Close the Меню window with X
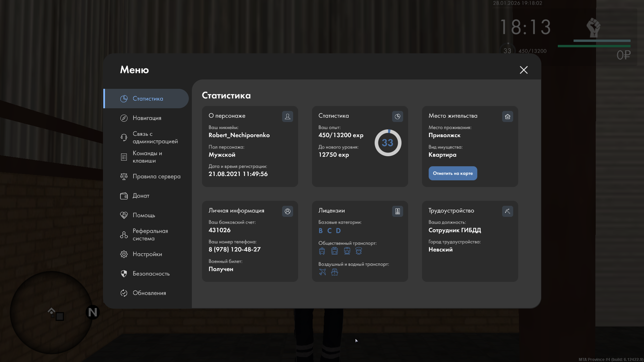 pos(524,70)
